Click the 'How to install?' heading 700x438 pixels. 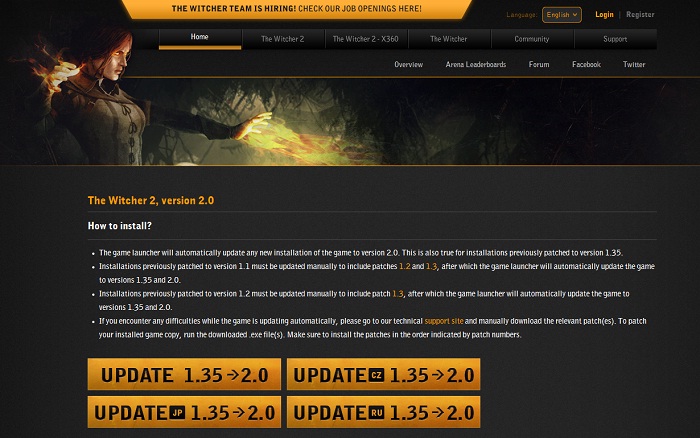tap(120, 226)
